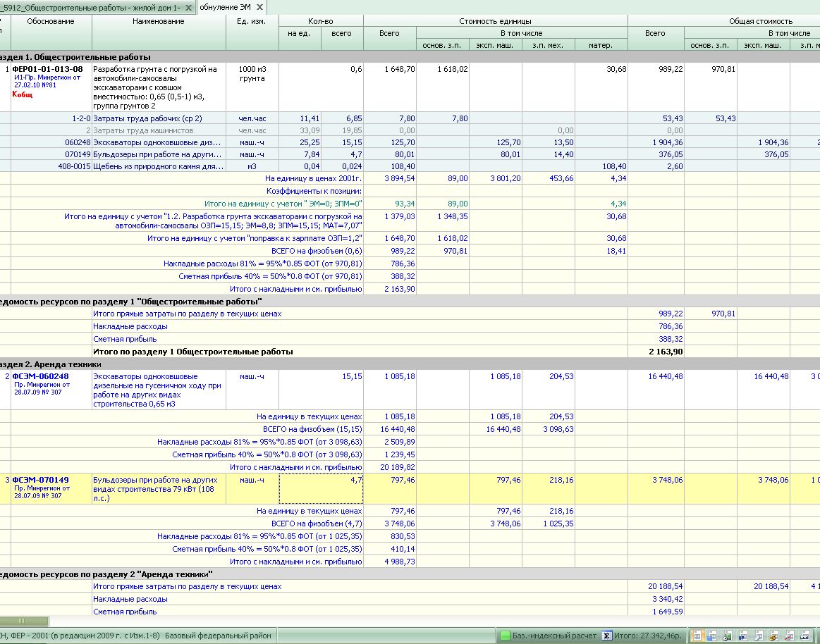Open the ФЕР01-01-013-08 code link
820x644 pixels.
pyautogui.click(x=47, y=69)
